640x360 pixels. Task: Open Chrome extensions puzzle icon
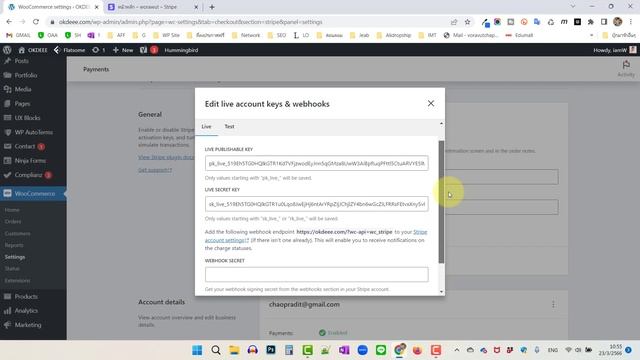click(x=591, y=22)
